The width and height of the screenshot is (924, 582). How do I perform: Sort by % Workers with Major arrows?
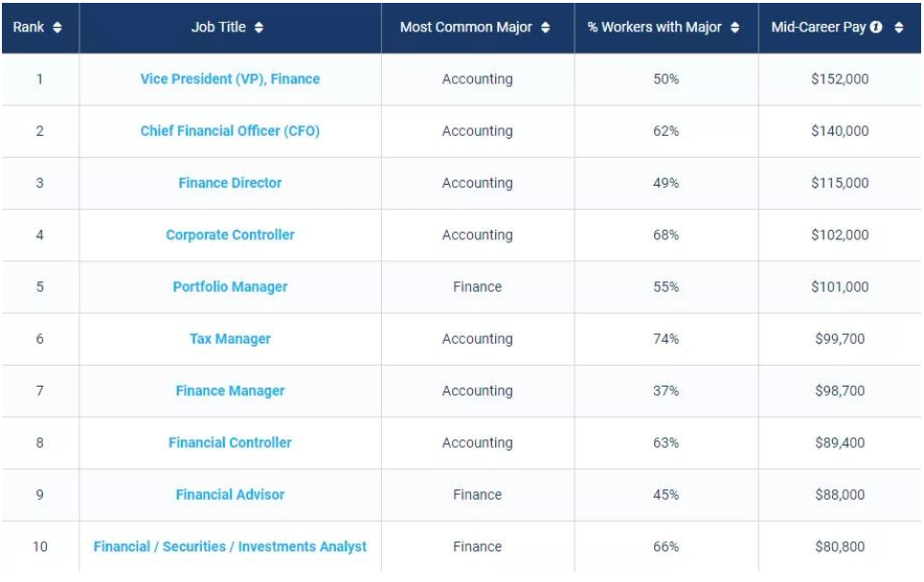pyautogui.click(x=734, y=27)
